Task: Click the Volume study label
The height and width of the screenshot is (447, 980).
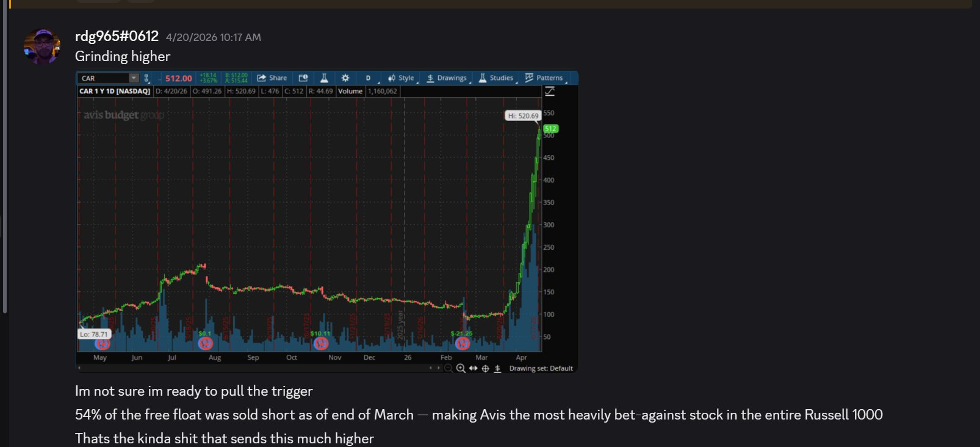Action: tap(350, 91)
